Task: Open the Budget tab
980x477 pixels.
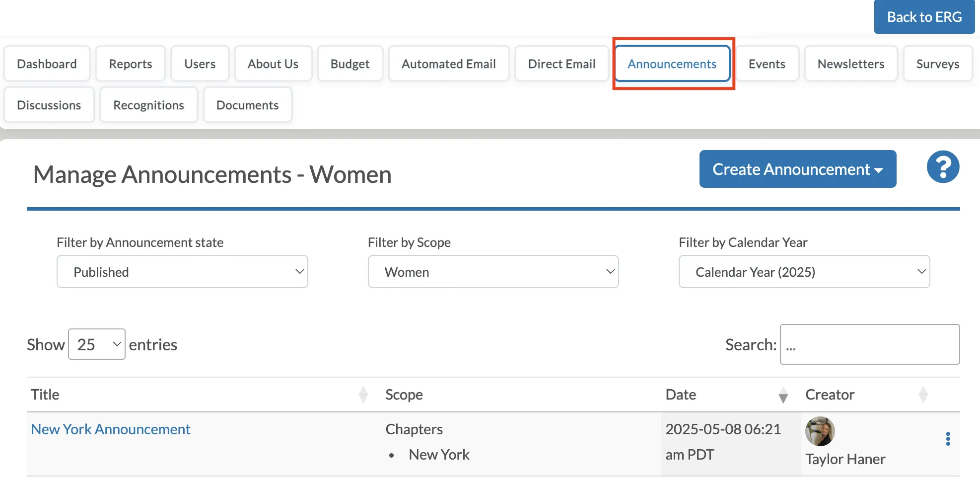Action: [350, 64]
